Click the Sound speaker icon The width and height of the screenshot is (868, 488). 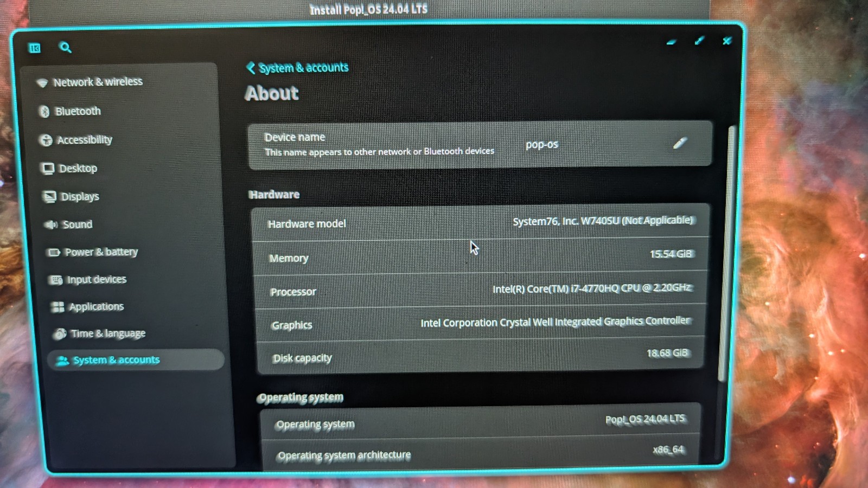click(x=52, y=224)
